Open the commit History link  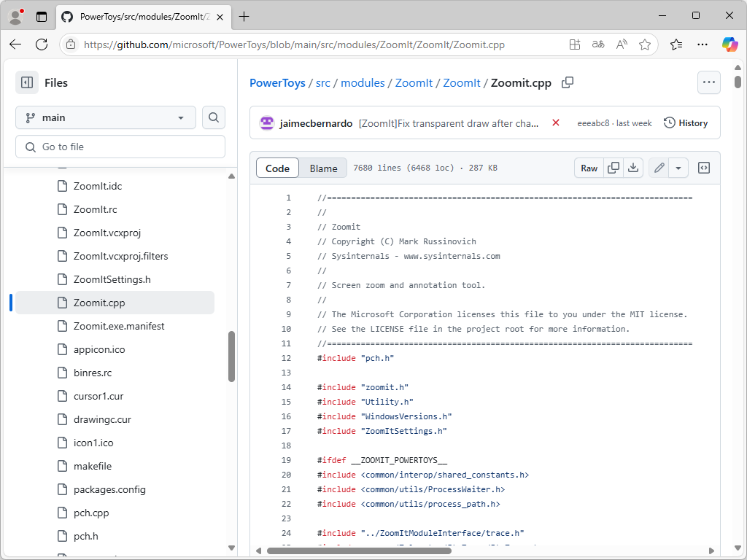[x=686, y=123]
